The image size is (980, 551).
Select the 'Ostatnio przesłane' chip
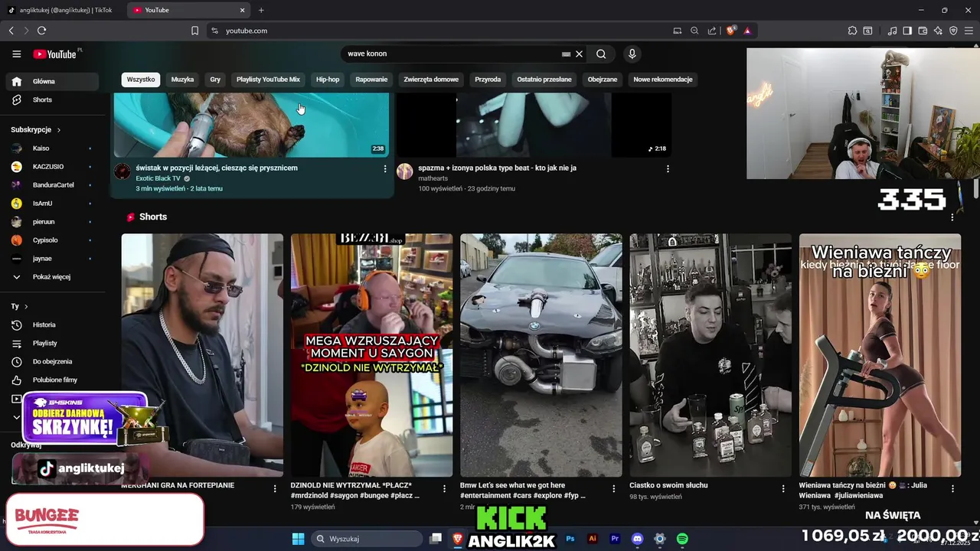pyautogui.click(x=544, y=79)
